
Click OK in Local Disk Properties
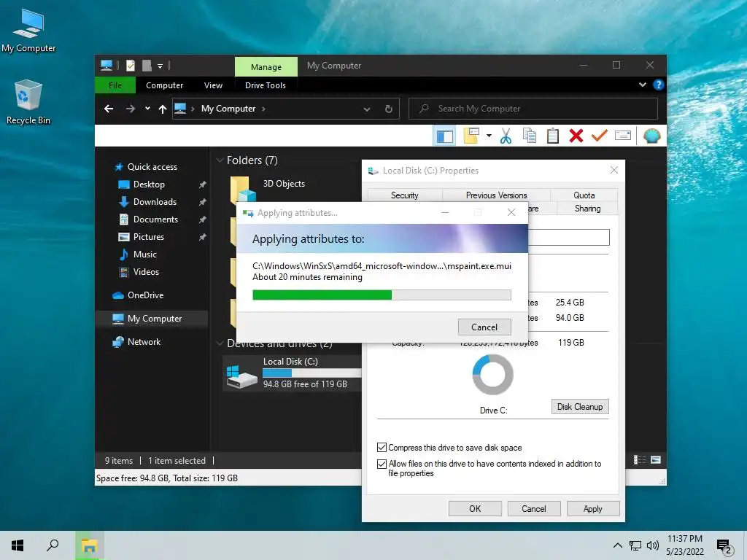tap(475, 508)
